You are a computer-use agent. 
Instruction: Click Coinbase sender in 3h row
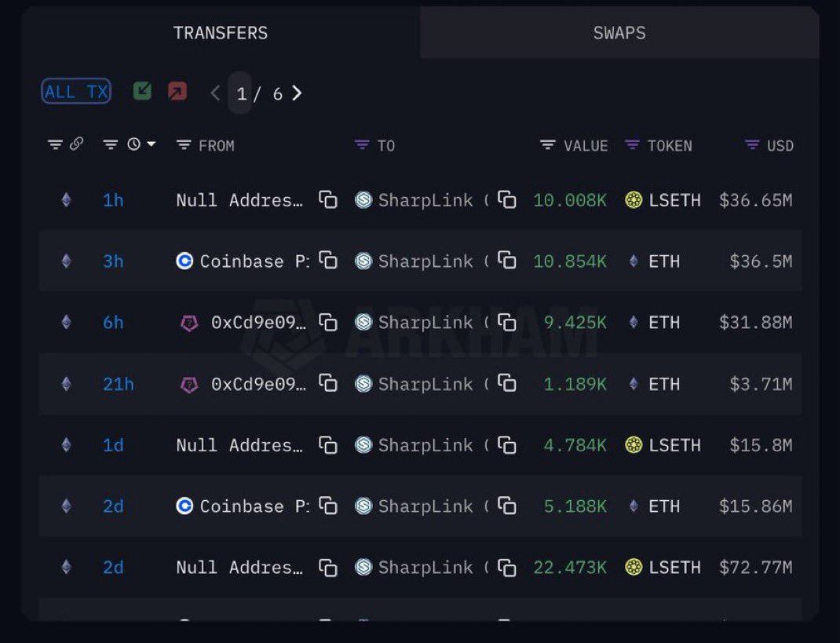[x=243, y=261]
